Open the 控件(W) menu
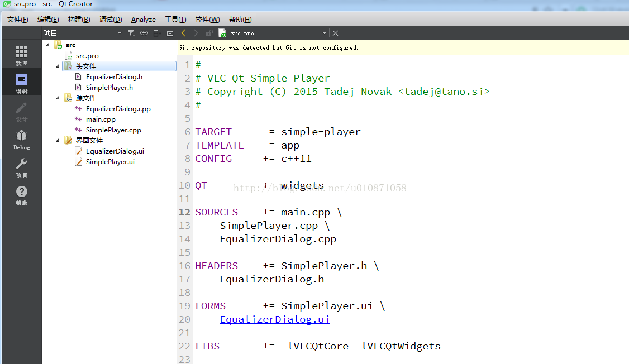Screen dimensions: 629x364 click(207, 19)
